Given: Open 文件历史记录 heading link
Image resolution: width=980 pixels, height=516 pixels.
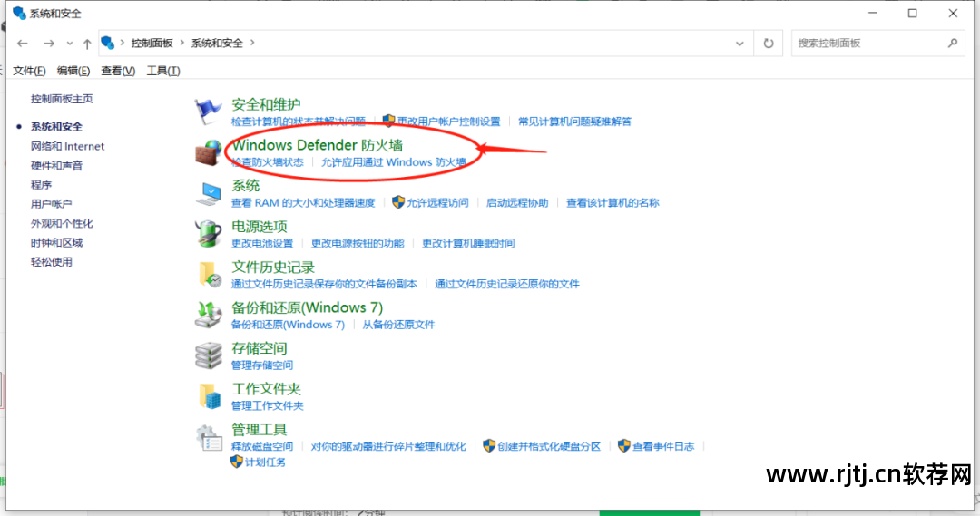Looking at the screenshot, I should (273, 267).
